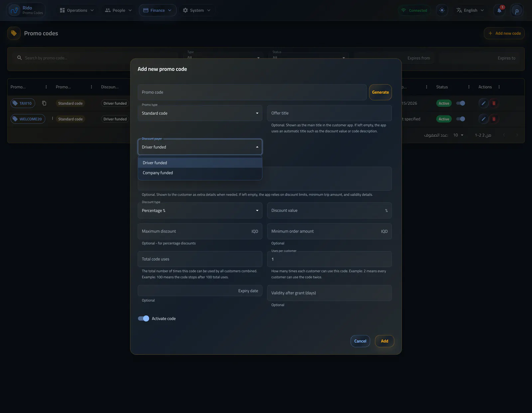
Task: Edit the TAXI10 promo code
Action: click(483, 103)
